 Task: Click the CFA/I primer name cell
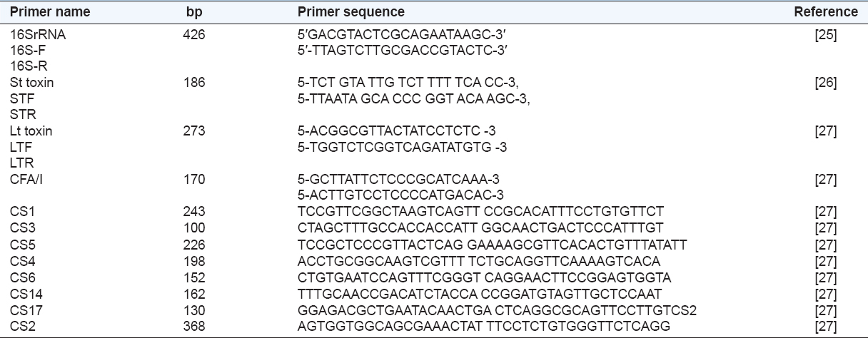[x=26, y=180]
